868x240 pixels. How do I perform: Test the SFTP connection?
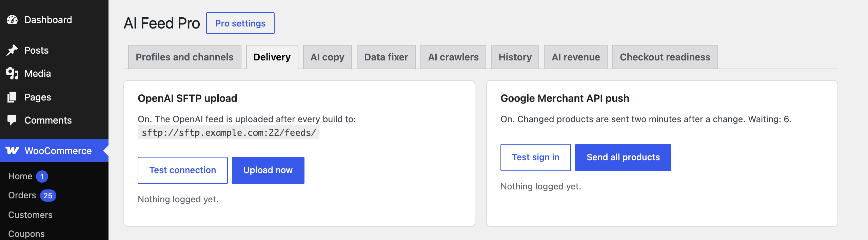coord(183,170)
